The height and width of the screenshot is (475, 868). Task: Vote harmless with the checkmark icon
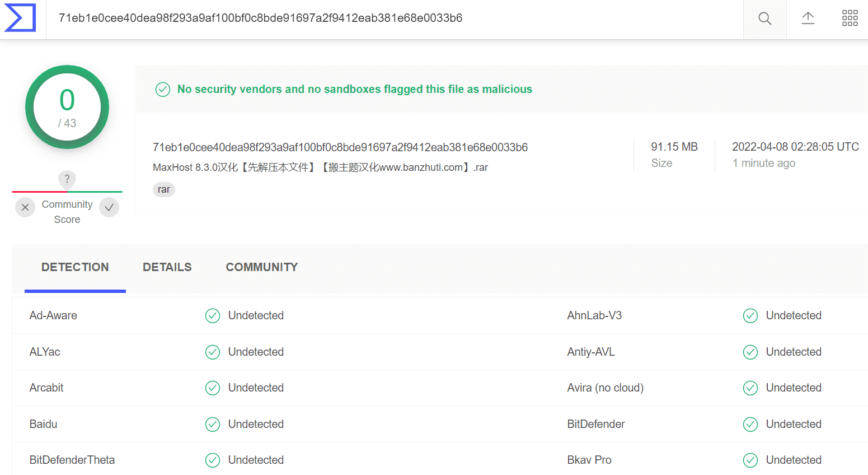tap(109, 207)
